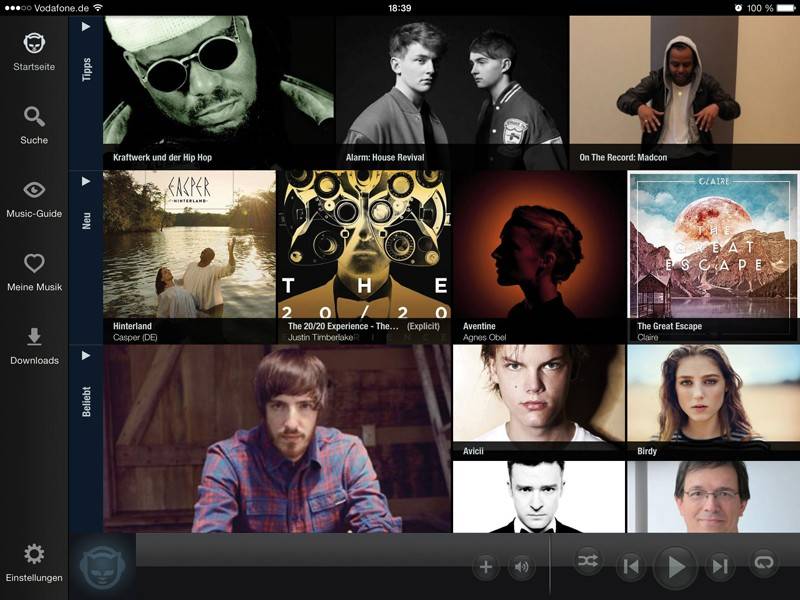Open the Suche search icon
The image size is (800, 600).
(34, 116)
